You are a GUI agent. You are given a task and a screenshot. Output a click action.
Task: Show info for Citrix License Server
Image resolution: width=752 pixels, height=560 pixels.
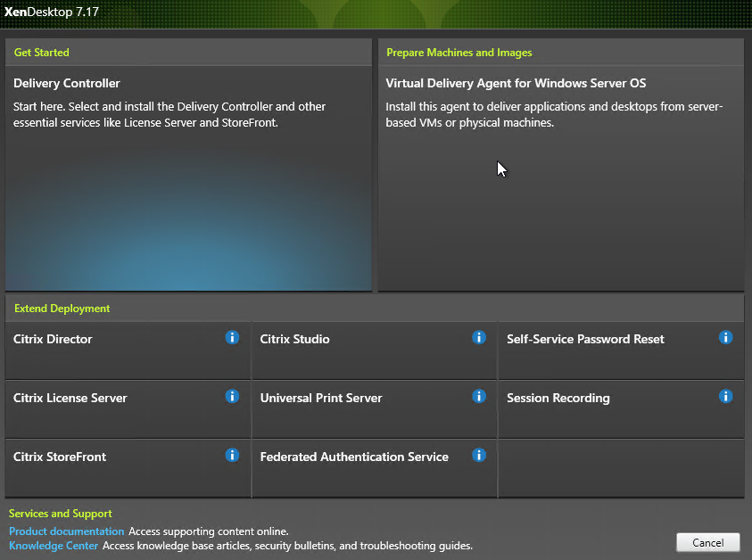232,396
